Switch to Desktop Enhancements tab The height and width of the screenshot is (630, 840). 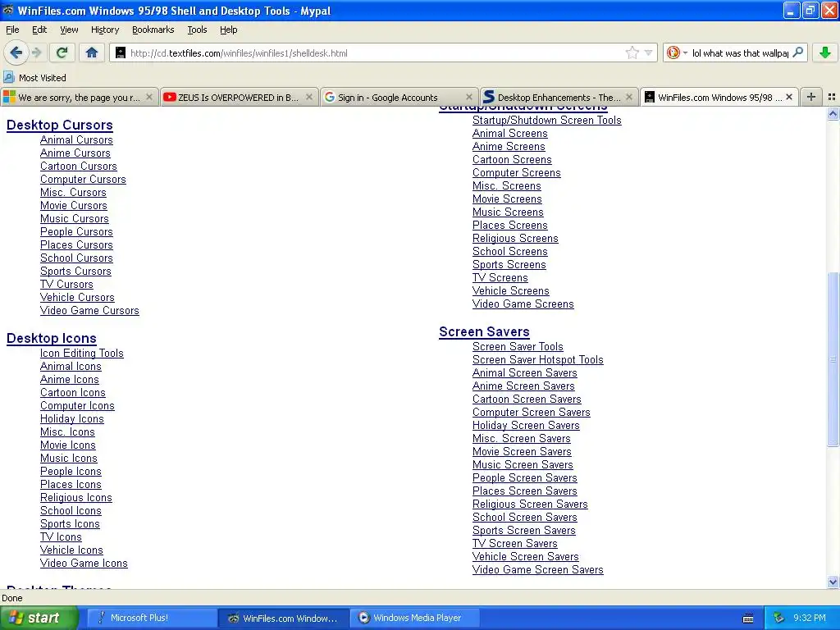point(559,97)
